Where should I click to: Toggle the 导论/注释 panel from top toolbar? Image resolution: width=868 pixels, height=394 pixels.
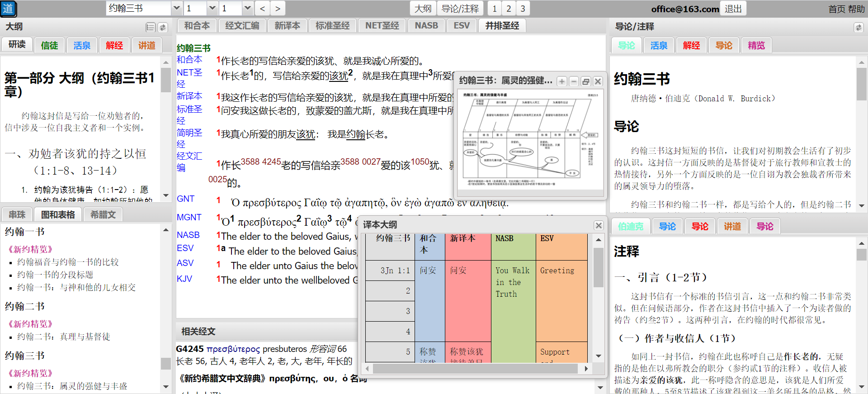pos(460,9)
